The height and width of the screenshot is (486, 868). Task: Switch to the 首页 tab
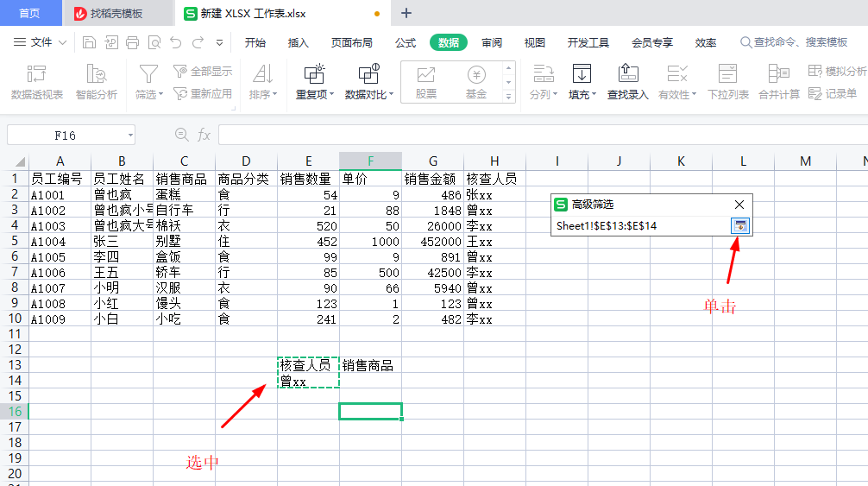pos(29,13)
